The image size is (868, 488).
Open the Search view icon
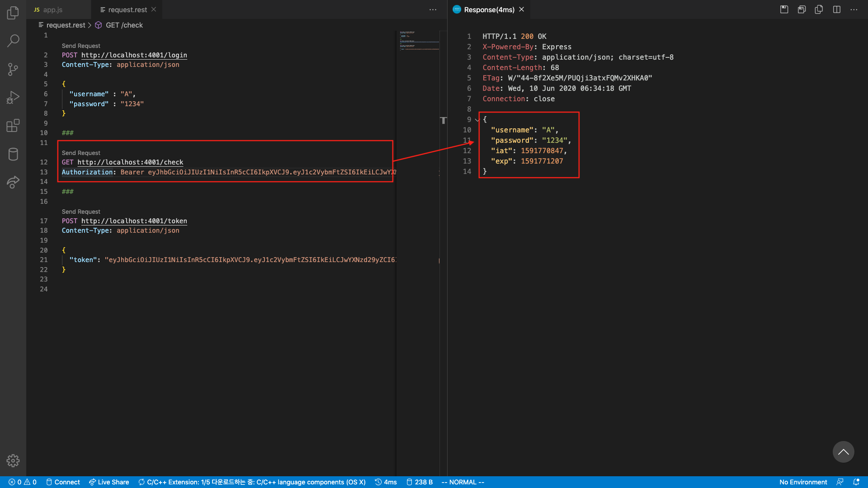tap(13, 41)
